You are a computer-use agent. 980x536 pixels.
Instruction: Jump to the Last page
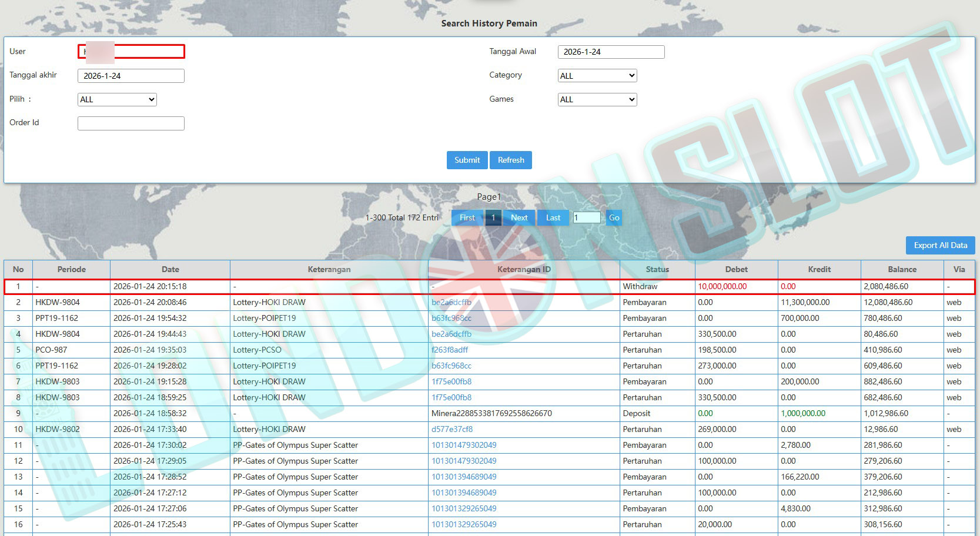pyautogui.click(x=553, y=217)
